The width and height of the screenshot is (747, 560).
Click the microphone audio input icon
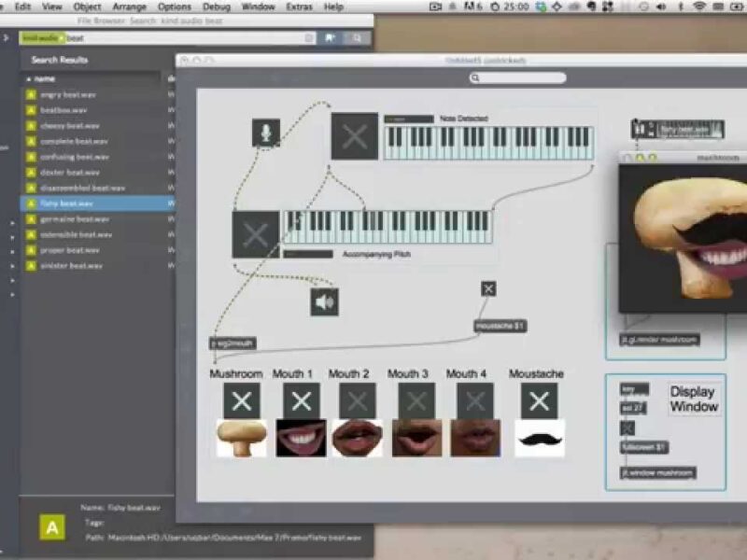point(265,133)
